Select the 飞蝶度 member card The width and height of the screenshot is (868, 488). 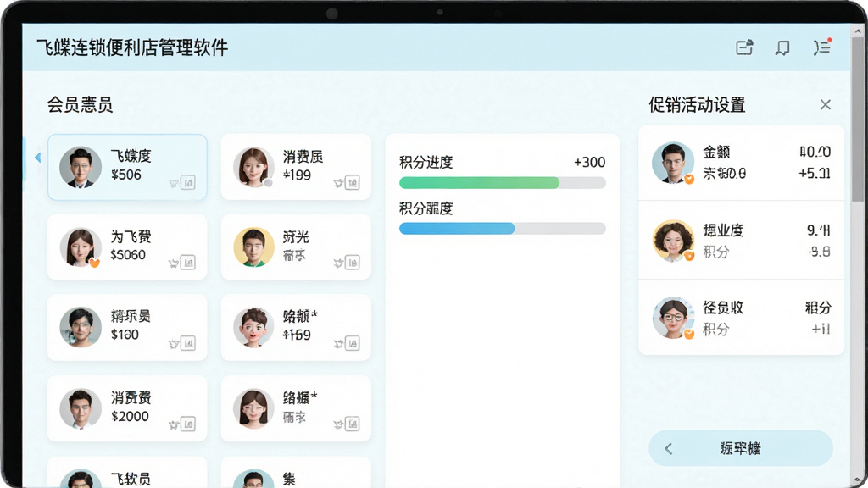[127, 167]
